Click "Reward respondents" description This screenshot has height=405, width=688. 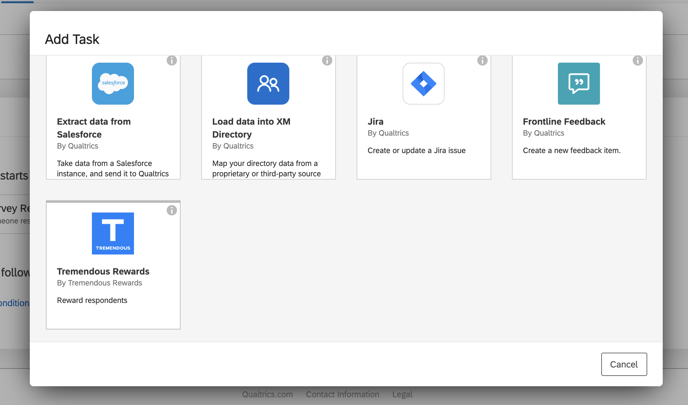coord(92,300)
